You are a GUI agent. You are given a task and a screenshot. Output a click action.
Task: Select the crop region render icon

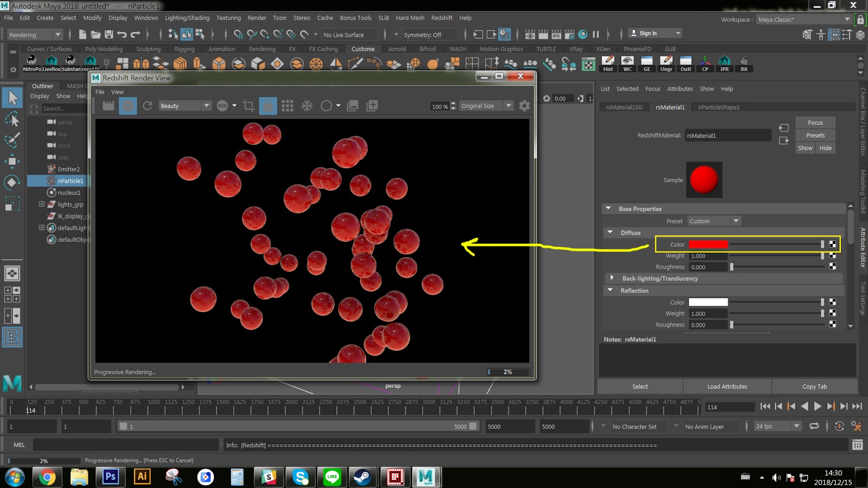(x=249, y=106)
